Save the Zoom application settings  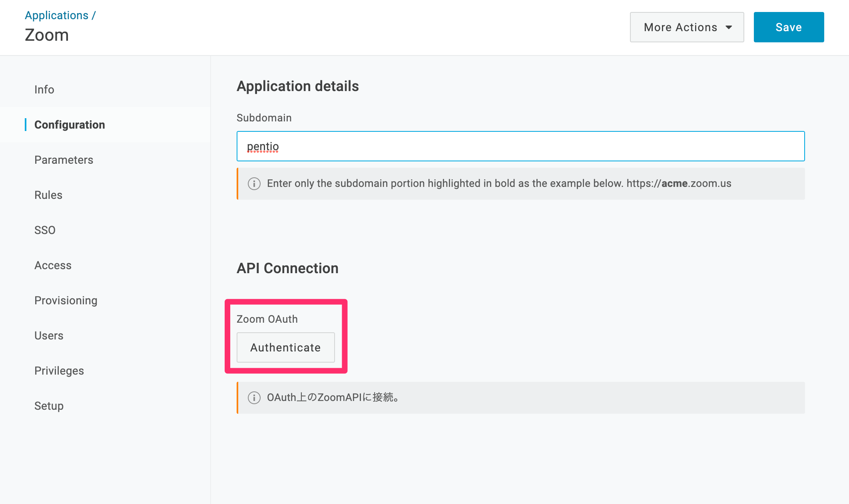point(789,27)
